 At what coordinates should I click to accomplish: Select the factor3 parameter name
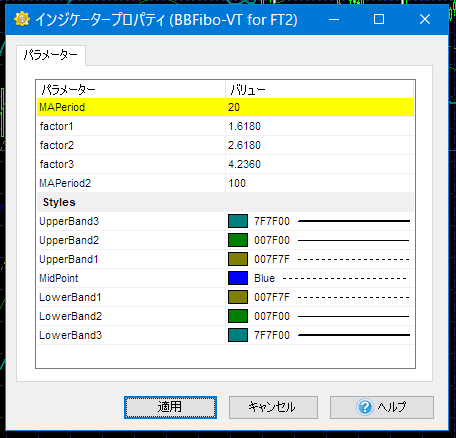(x=57, y=164)
